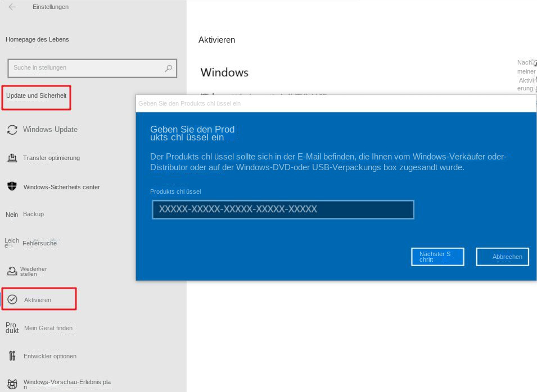
Task: Click the Nächster Schritt button
Action: [x=437, y=257]
